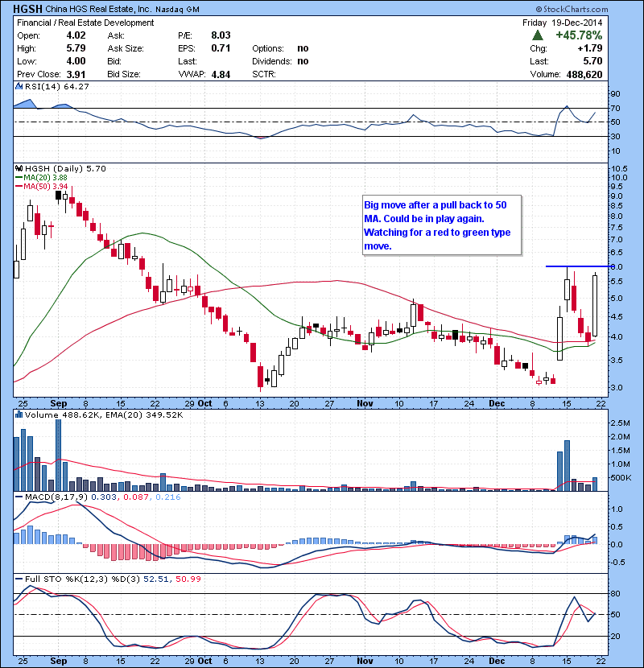Click the blue annotation note about 50 MA pullback
Image resolution: width=644 pixels, height=668 pixels.
point(442,225)
